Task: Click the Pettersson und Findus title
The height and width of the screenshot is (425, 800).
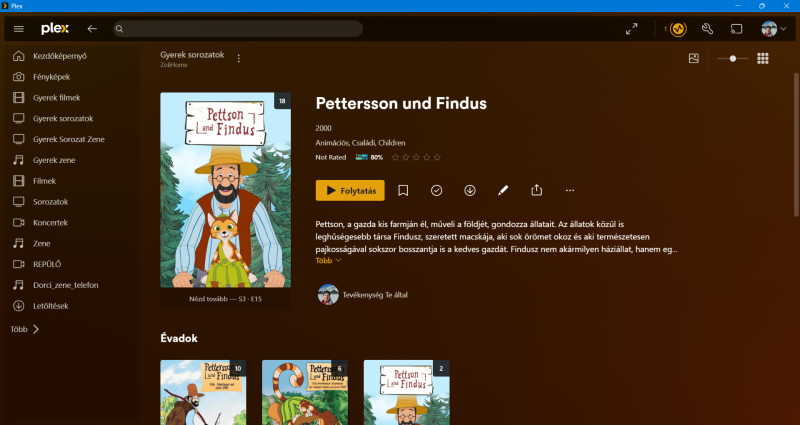Action: 401,104
